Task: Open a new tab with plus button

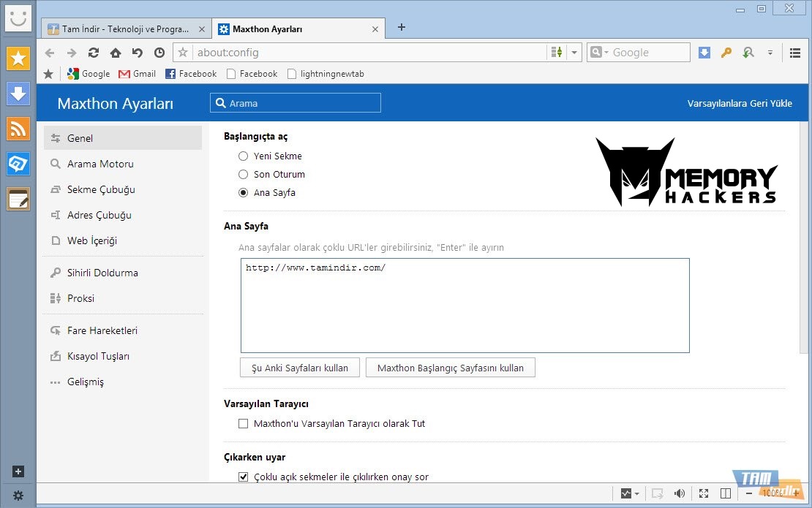Action: click(402, 28)
